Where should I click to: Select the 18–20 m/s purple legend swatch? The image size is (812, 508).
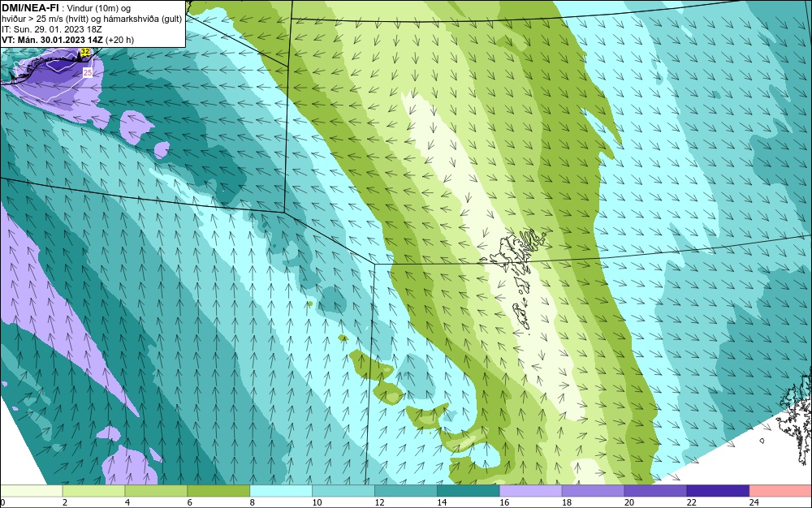coord(593,490)
